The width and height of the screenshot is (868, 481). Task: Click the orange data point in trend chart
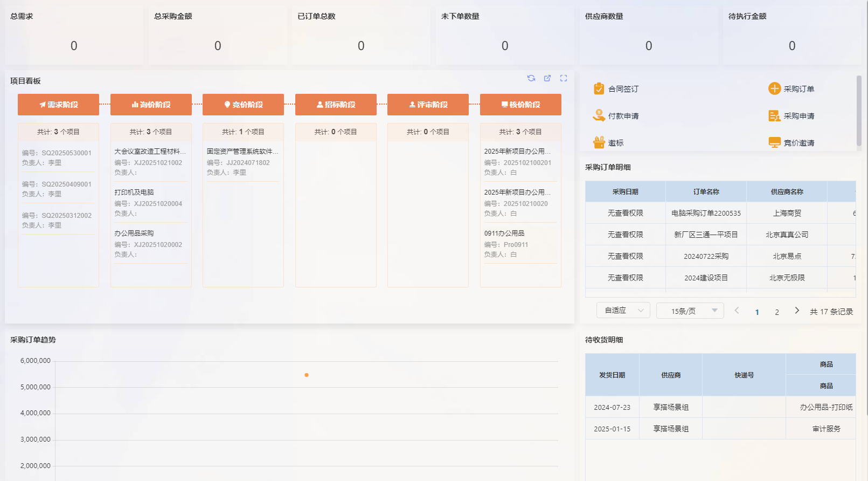pos(307,375)
